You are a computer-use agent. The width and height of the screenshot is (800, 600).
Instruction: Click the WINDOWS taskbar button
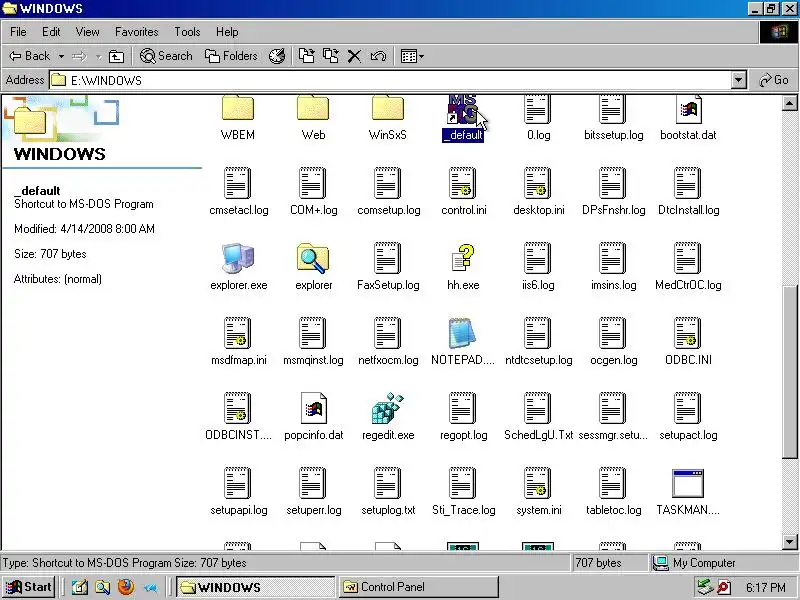pyautogui.click(x=256, y=587)
